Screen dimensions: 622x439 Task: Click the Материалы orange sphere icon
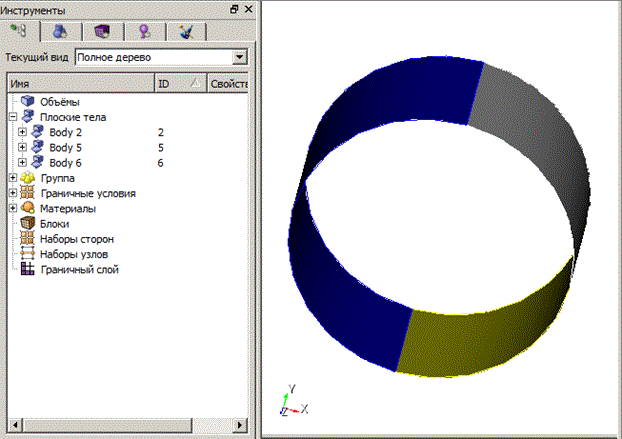coord(28,208)
